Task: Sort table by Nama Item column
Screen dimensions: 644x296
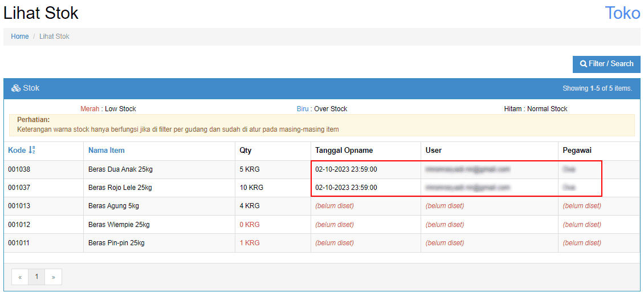Action: point(107,151)
